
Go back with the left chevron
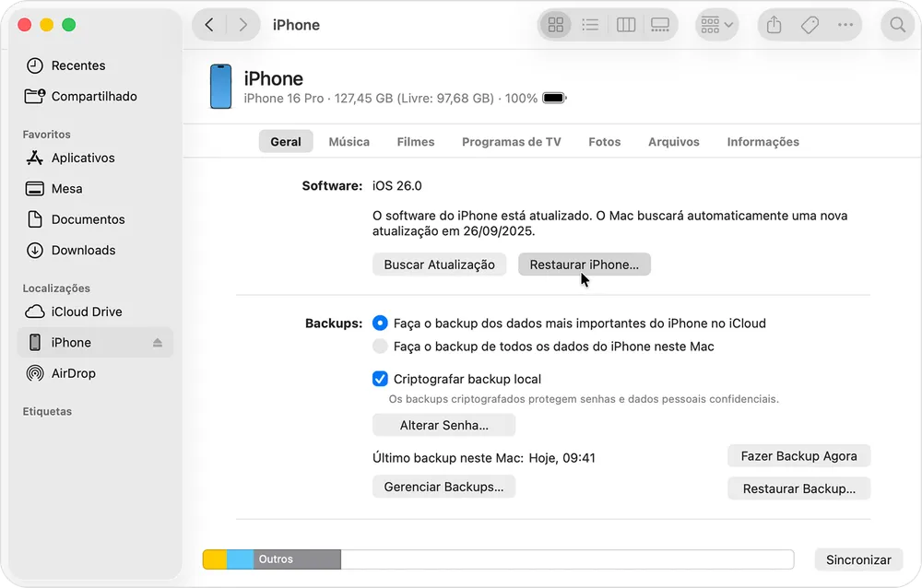(x=209, y=25)
